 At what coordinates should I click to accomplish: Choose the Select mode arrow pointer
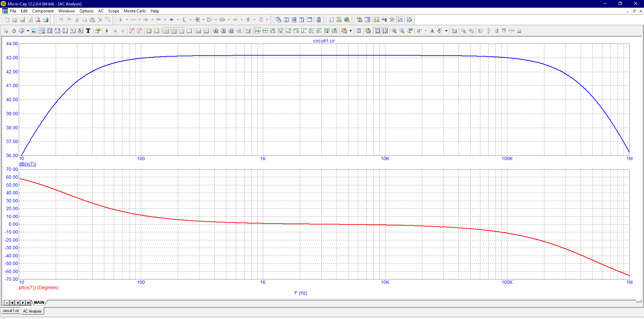coord(6,31)
